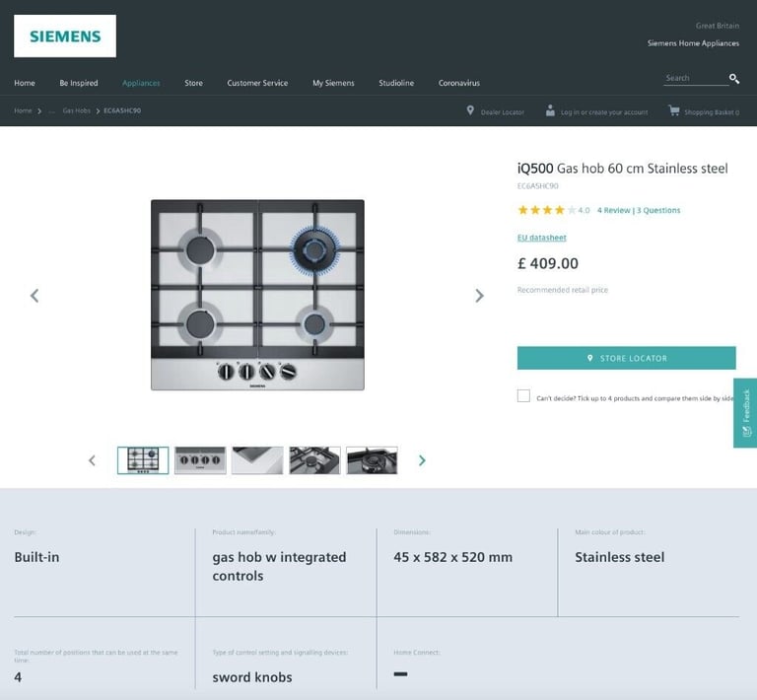
Task: Click the 'Stainless steel' colour value
Action: 619,557
